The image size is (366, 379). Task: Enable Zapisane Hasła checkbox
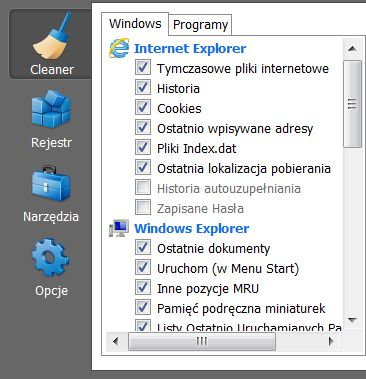(143, 208)
